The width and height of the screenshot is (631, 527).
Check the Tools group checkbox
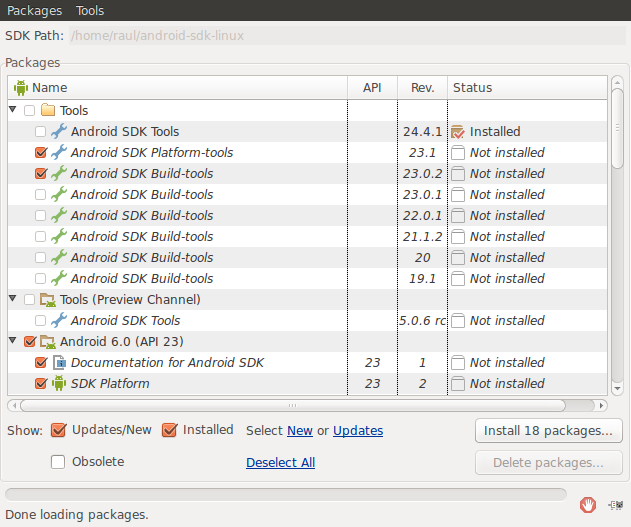29,110
